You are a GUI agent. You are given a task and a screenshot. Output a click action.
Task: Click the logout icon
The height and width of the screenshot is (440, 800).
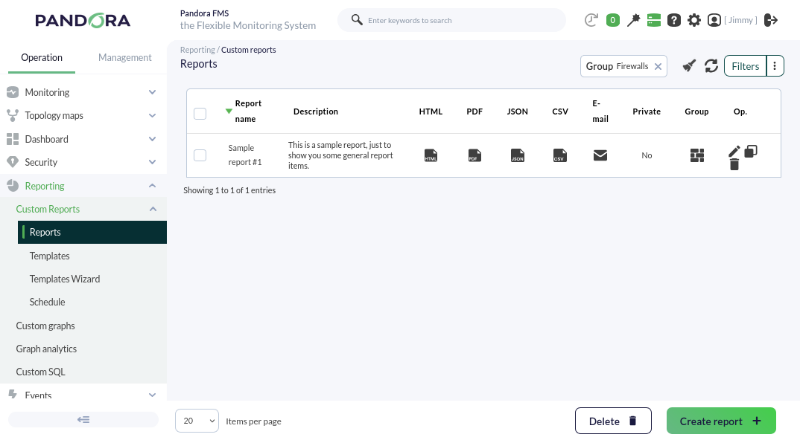771,20
